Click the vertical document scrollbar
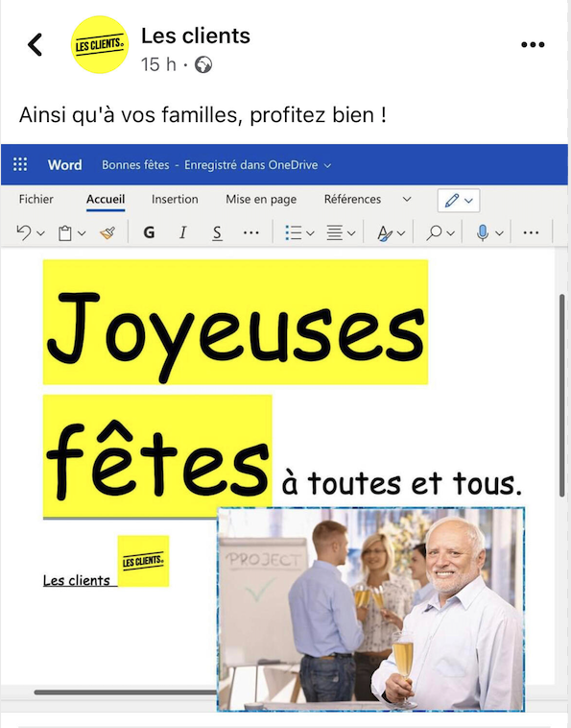Image resolution: width=571 pixels, height=728 pixels. (x=561, y=395)
